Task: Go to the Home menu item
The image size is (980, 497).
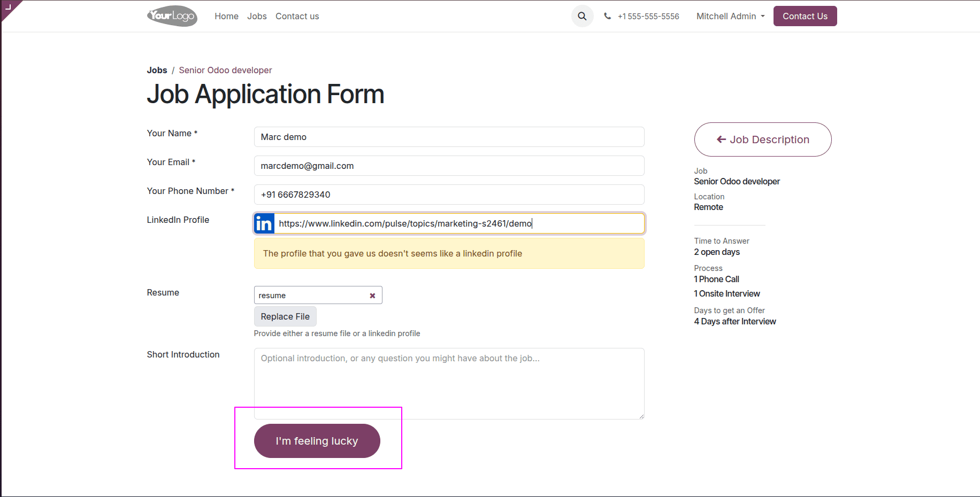Action: pos(226,16)
